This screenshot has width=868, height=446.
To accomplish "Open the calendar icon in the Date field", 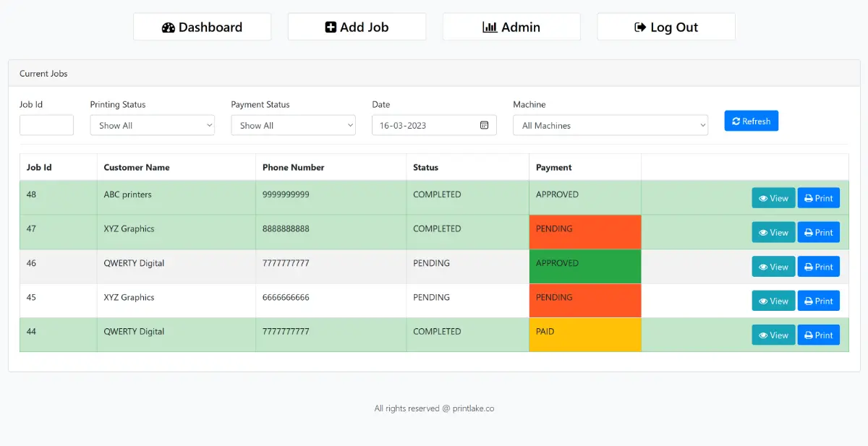I will click(484, 125).
